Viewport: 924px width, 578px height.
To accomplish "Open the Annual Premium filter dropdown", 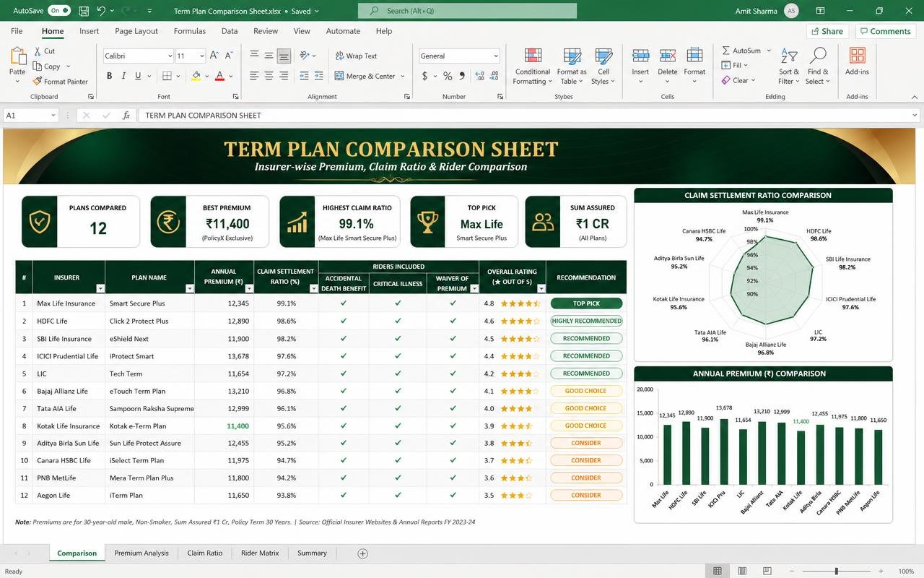I will coord(249,288).
